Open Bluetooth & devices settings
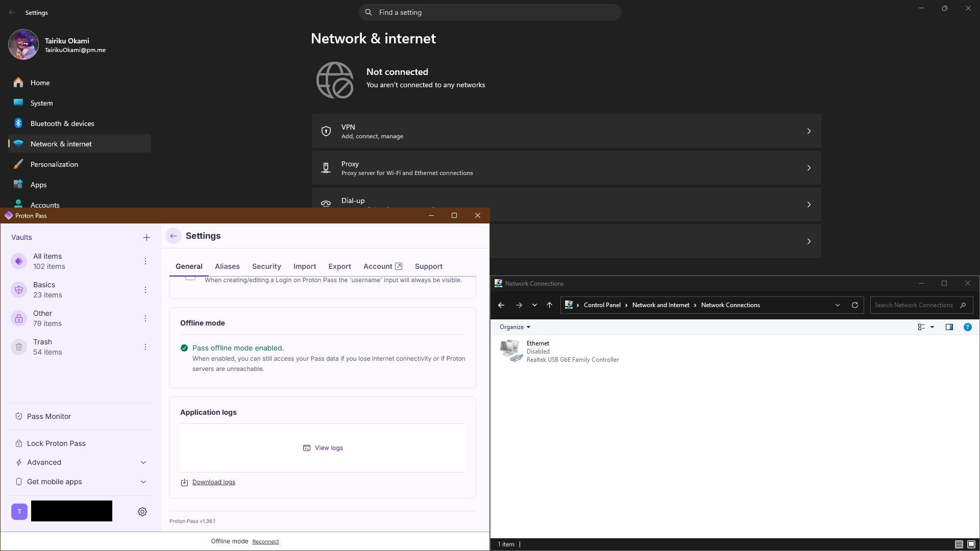Image resolution: width=980 pixels, height=551 pixels. (x=80, y=123)
